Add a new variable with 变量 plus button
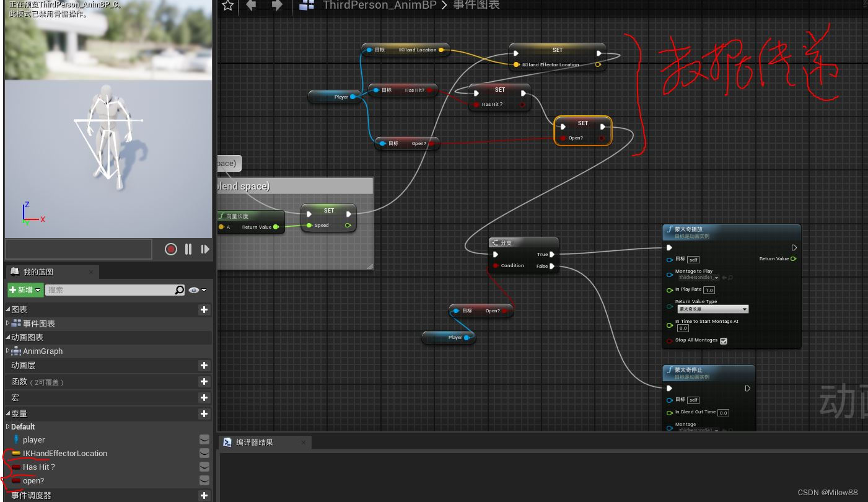The width and height of the screenshot is (868, 502). click(204, 413)
